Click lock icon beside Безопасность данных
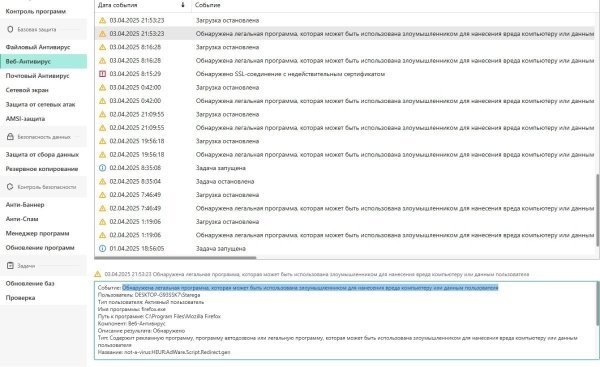The width and height of the screenshot is (600, 367). (x=10, y=137)
